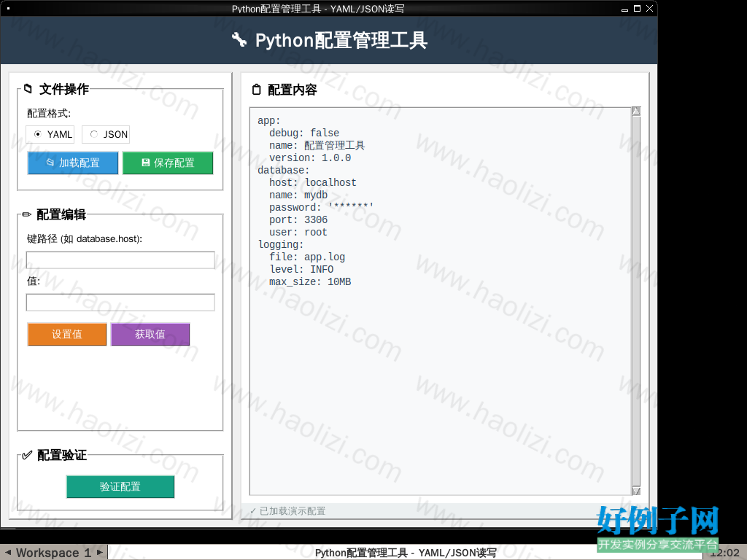Click the 保存配置 save button
The image size is (747, 560).
168,163
